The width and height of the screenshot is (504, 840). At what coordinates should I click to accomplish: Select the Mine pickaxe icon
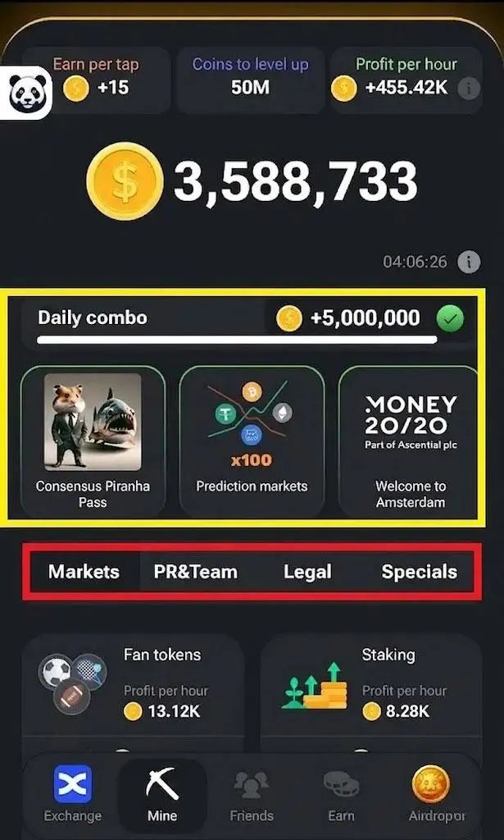tap(162, 783)
